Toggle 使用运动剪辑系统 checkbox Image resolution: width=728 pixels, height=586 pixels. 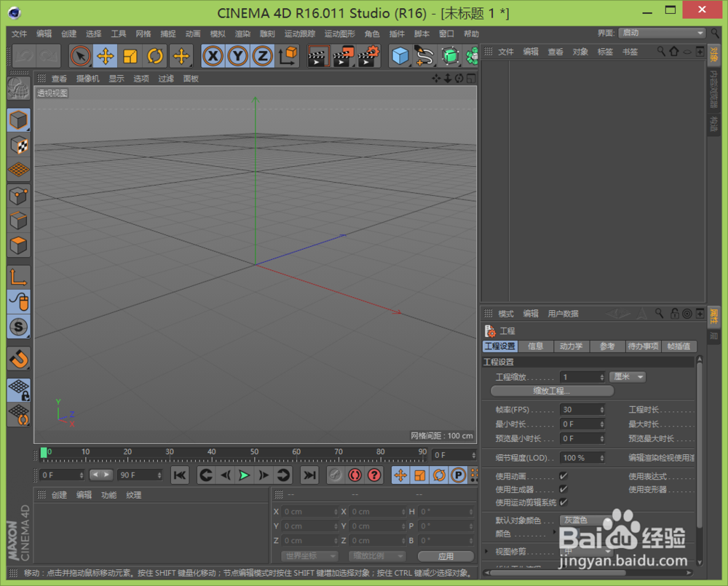(x=563, y=502)
